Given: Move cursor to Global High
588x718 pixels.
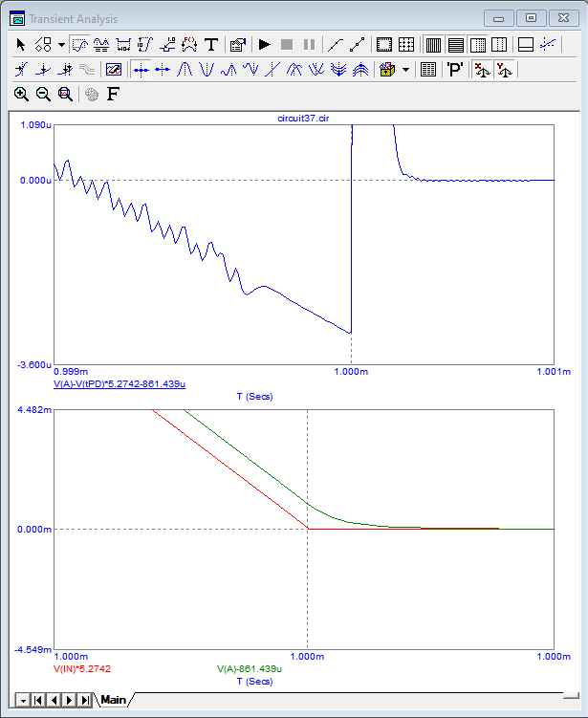Looking at the screenshot, I should 294,70.
